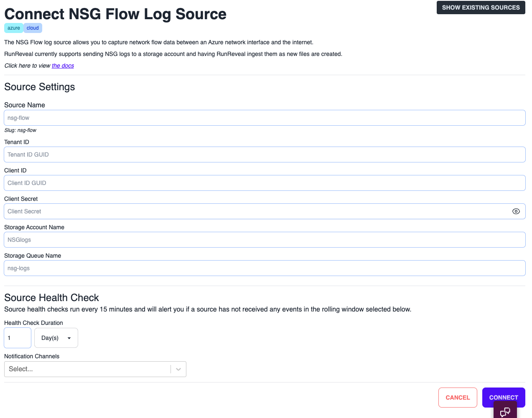Image resolution: width=532 pixels, height=418 pixels.
Task: Click the azure tag badge
Action: pos(14,28)
